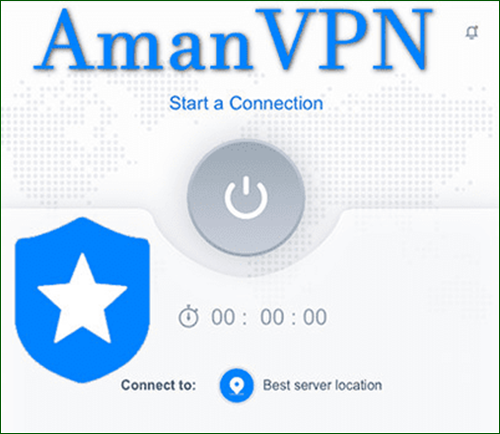Click the hours digits of the timer
The image size is (500, 434).
pyautogui.click(x=223, y=317)
